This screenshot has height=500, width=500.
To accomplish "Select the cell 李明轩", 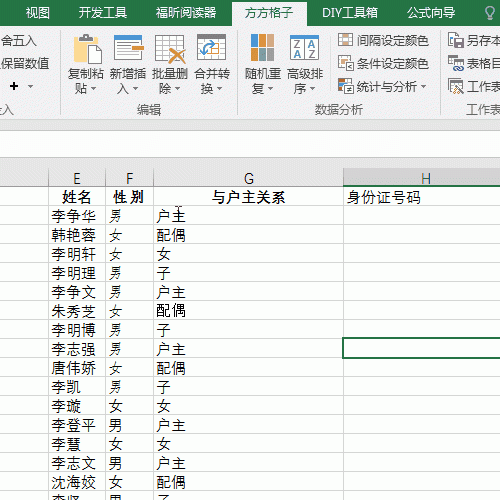I will coord(77,254).
